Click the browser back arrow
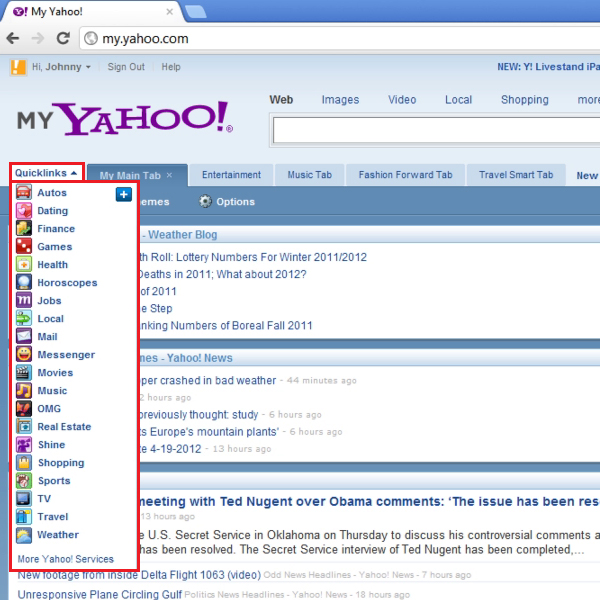 [13, 38]
